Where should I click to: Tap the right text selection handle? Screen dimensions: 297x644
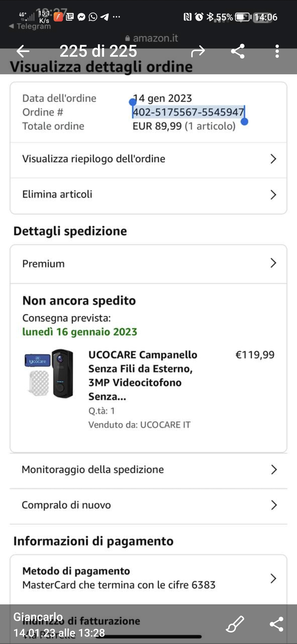pyautogui.click(x=244, y=122)
